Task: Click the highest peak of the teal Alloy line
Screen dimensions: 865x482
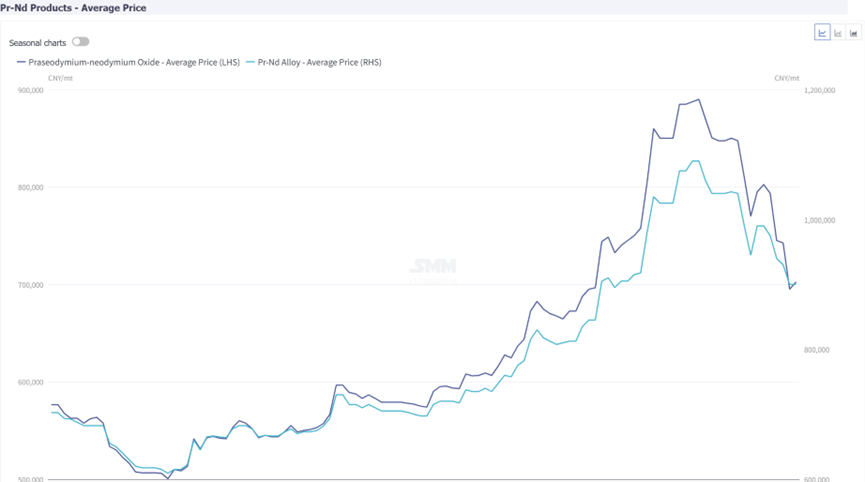Action: tap(694, 161)
